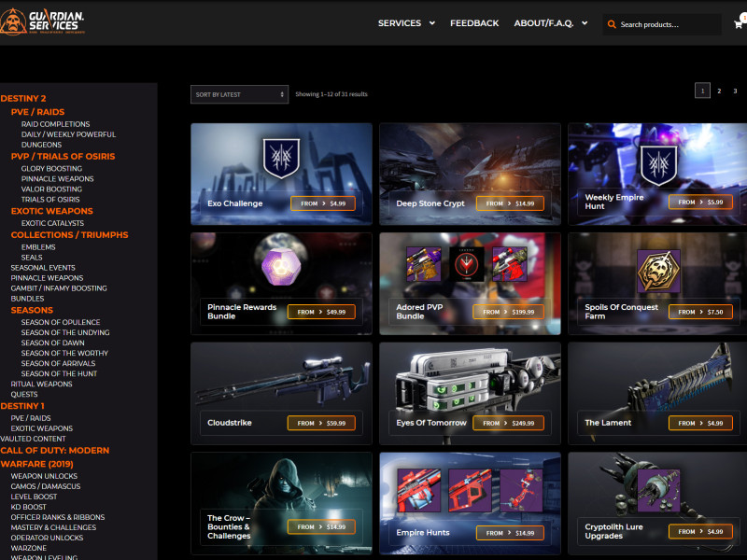Open Emblems category
Image resolution: width=747 pixels, height=560 pixels.
click(x=38, y=247)
